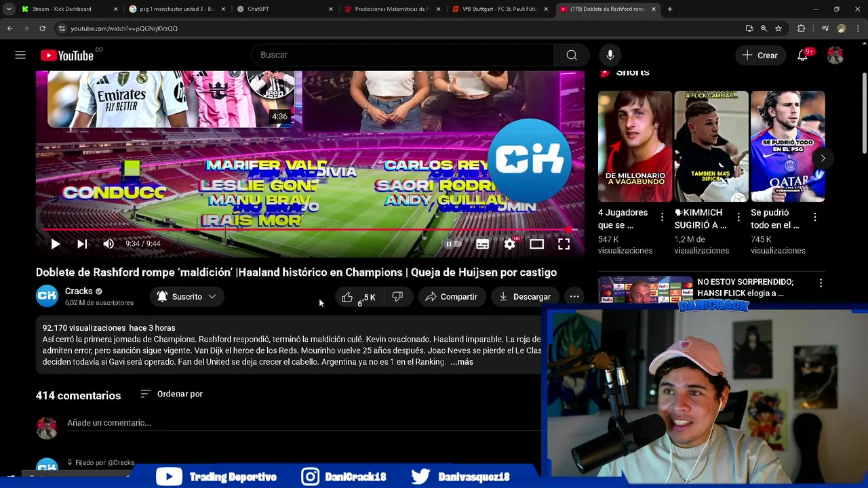Open the end-screen video thumbnail 4:36

coord(172,99)
